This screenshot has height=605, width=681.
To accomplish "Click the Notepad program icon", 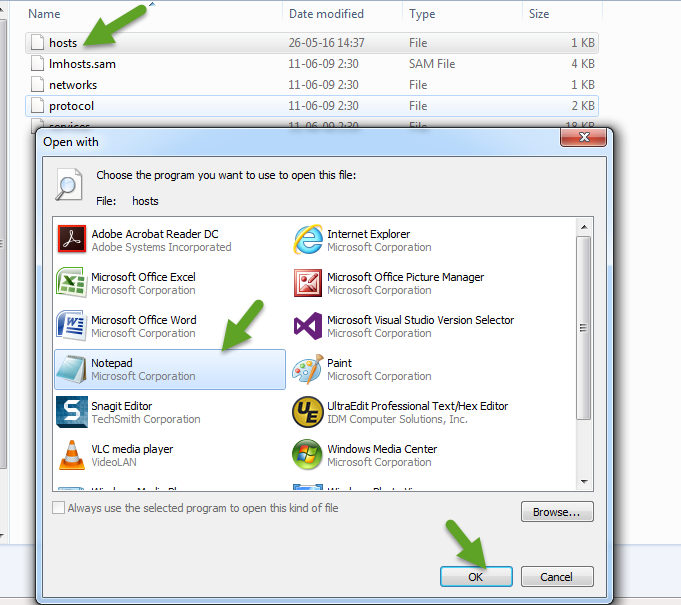I will [x=72, y=369].
